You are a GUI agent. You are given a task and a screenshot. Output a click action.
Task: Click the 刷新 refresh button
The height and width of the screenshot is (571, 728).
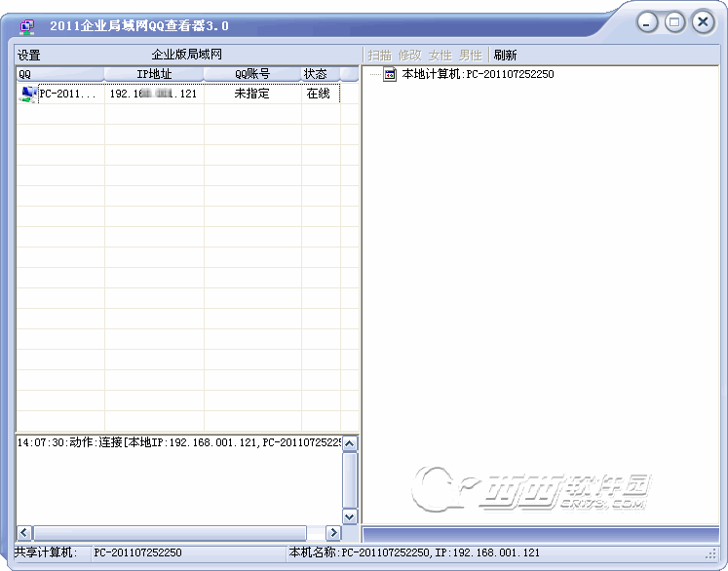click(505, 56)
